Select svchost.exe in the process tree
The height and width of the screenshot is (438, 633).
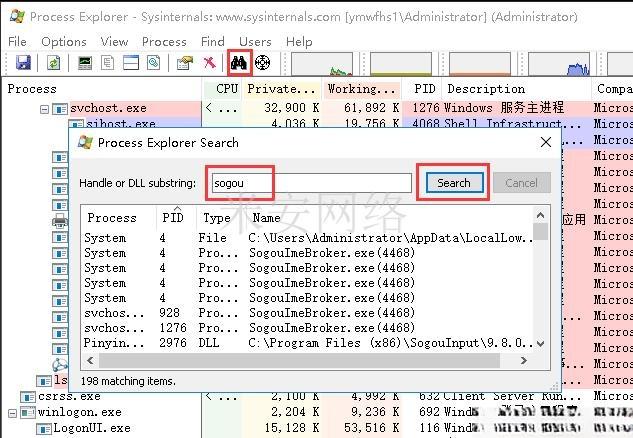(108, 108)
